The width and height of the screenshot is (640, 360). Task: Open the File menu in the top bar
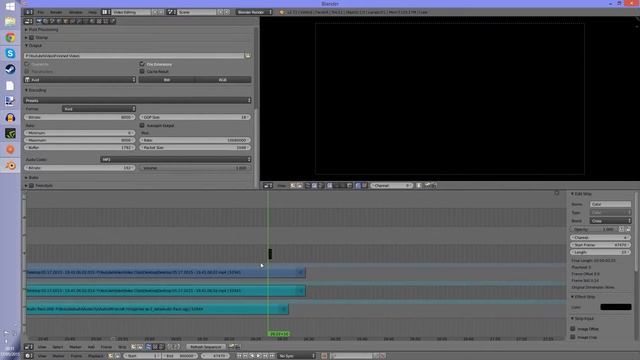tap(41, 12)
